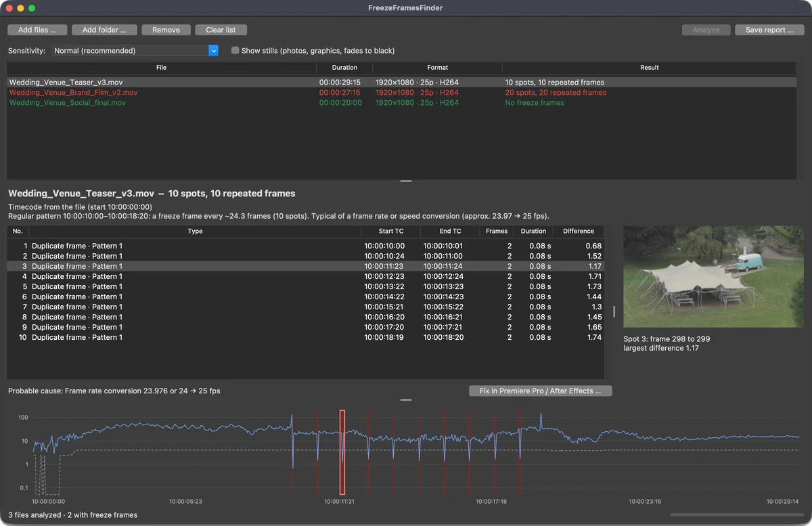Select spot 7 starting at 10:00:15:21
This screenshot has height=526, width=812.
pos(305,307)
